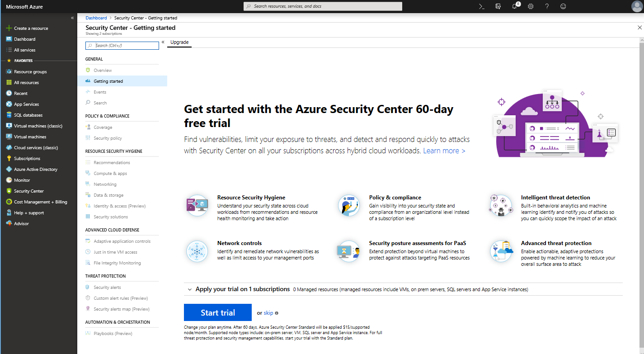
Task: Open user account avatar
Action: point(636,6)
